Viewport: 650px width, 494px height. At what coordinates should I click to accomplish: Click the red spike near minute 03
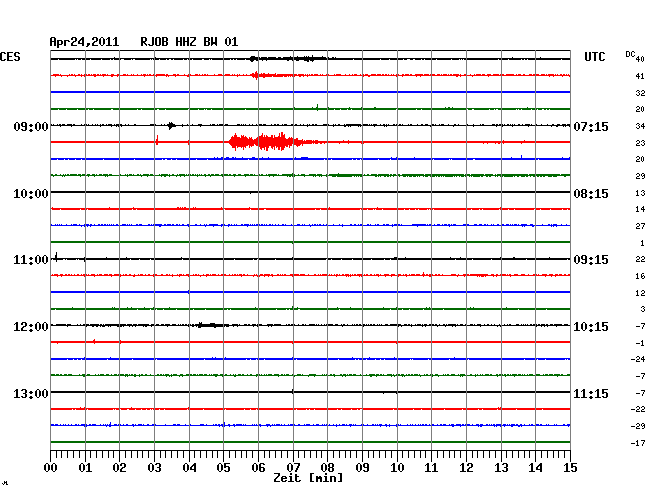coord(157,140)
